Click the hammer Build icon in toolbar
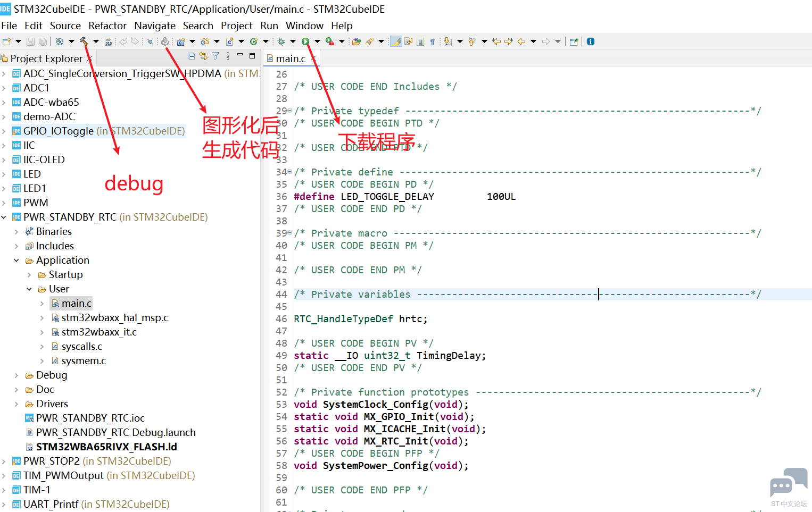This screenshot has width=812, height=512. (84, 41)
